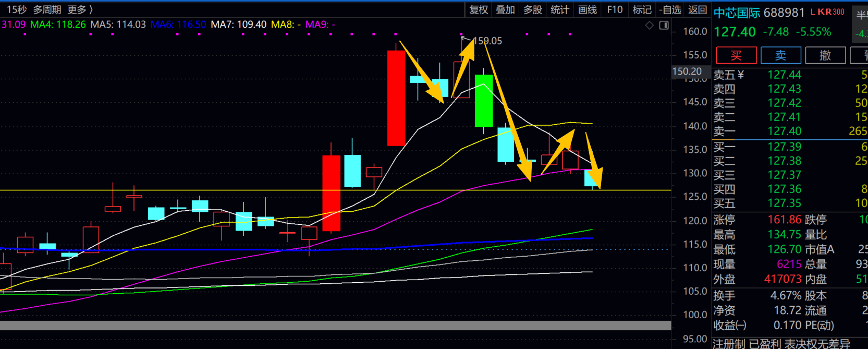Click 买一 price 127.39

click(x=784, y=147)
